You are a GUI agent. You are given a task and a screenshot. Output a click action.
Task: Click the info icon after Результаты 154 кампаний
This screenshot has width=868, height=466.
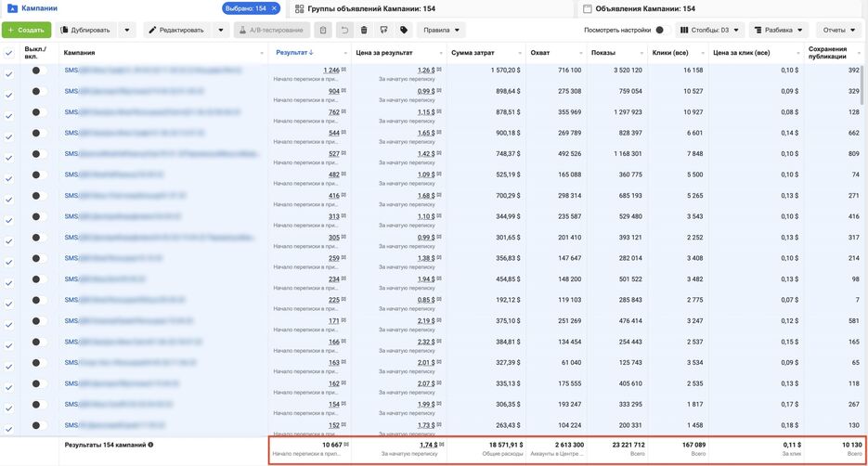click(150, 445)
